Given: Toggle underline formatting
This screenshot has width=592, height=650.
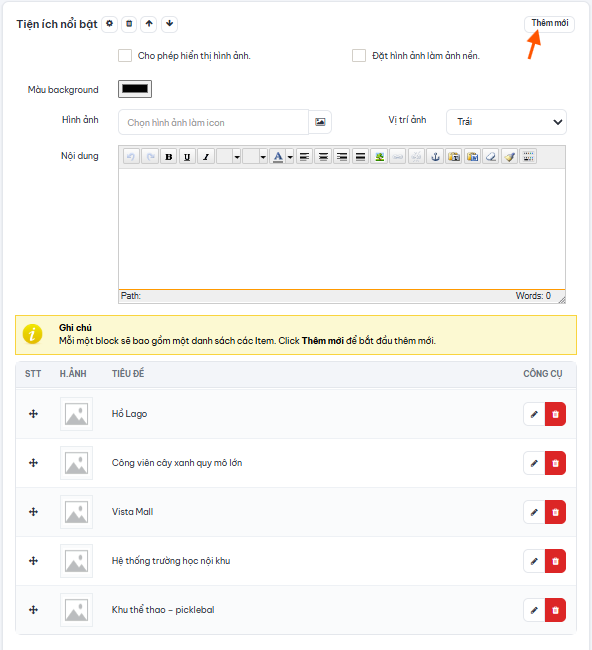Looking at the screenshot, I should 187,157.
